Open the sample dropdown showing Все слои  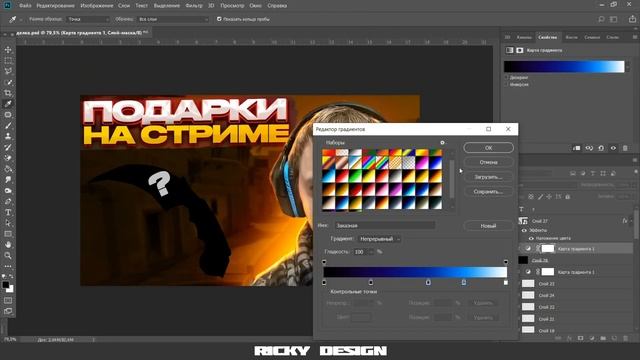(x=173, y=19)
